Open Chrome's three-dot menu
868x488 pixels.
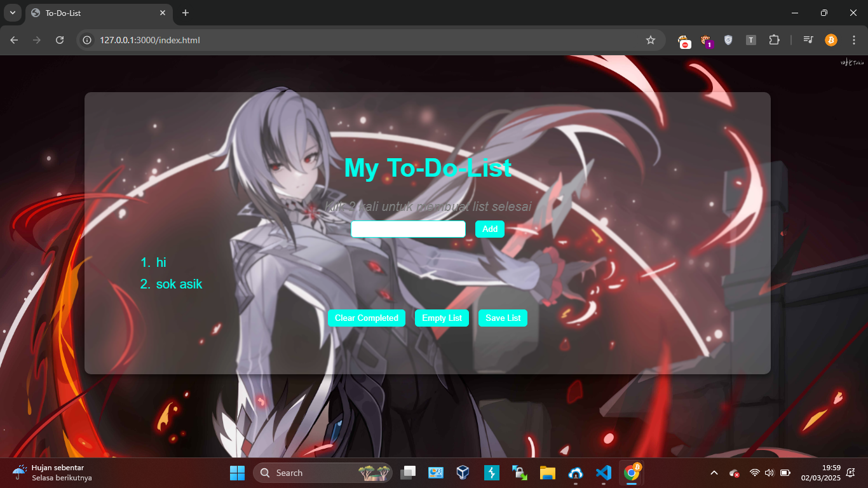tap(853, 40)
